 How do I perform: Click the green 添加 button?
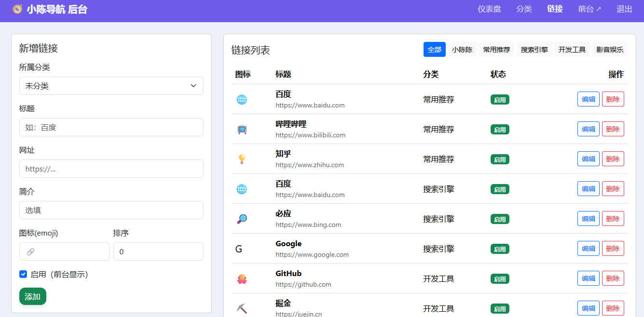33,296
